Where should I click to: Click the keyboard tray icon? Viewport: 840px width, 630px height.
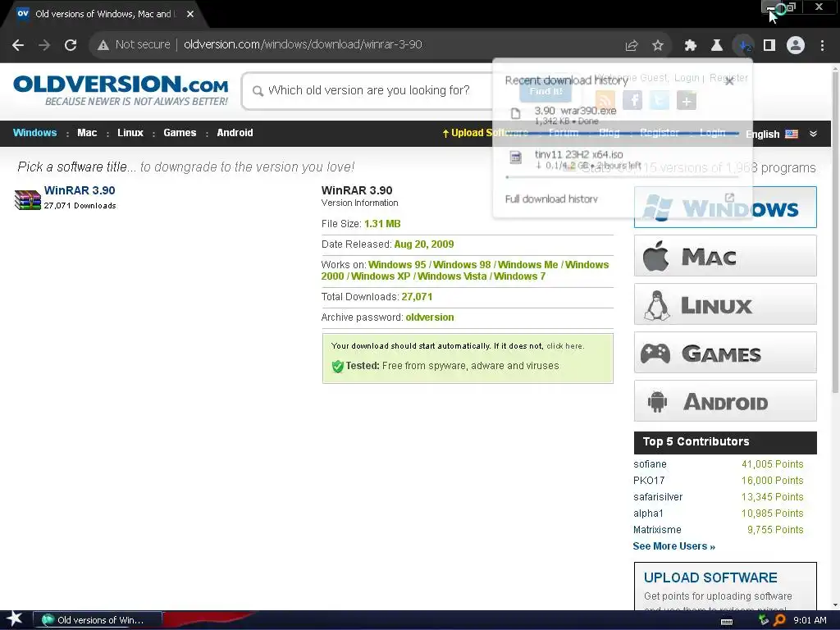(727, 622)
